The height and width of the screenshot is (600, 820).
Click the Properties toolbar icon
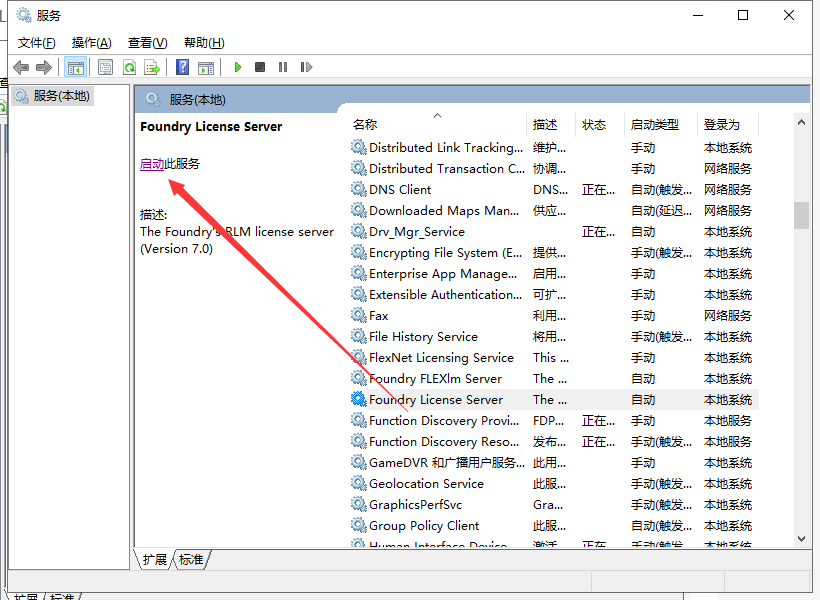coord(105,67)
